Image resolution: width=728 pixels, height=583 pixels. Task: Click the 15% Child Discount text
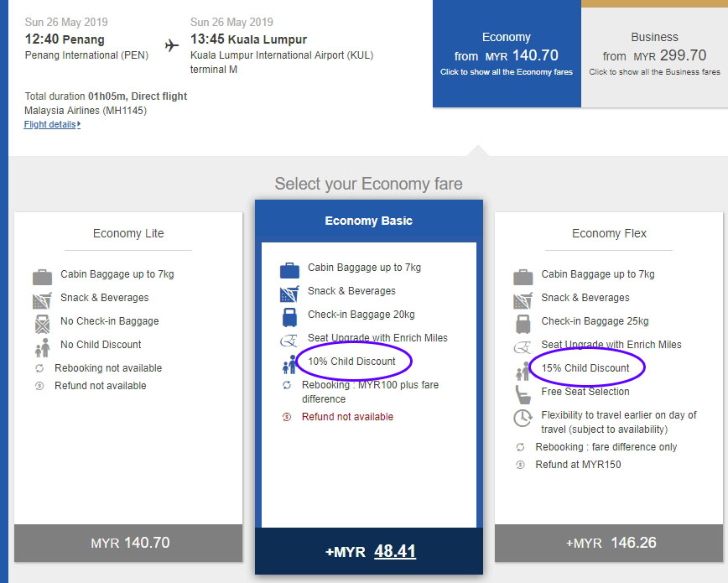click(x=585, y=368)
